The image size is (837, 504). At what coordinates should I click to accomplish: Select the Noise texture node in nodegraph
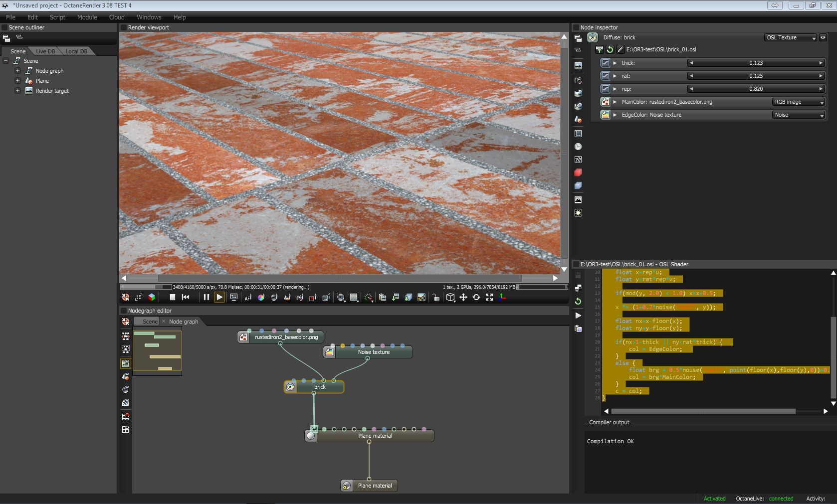tap(368, 352)
